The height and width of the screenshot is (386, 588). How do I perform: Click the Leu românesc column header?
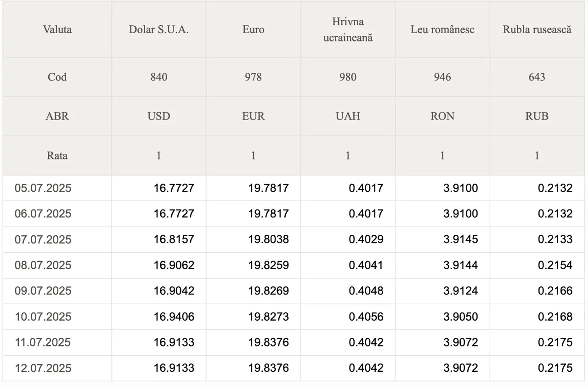(442, 29)
